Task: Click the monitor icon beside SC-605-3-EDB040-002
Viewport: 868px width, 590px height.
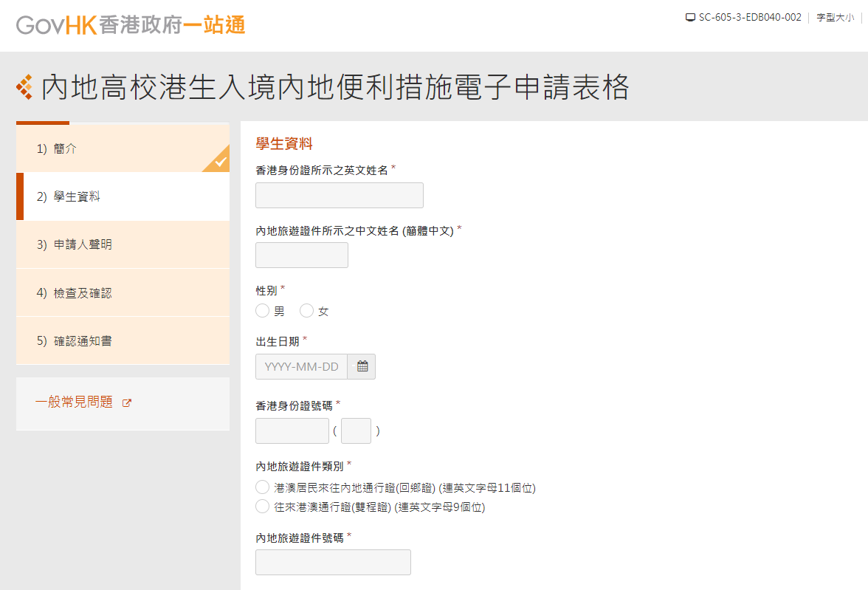Action: point(690,18)
